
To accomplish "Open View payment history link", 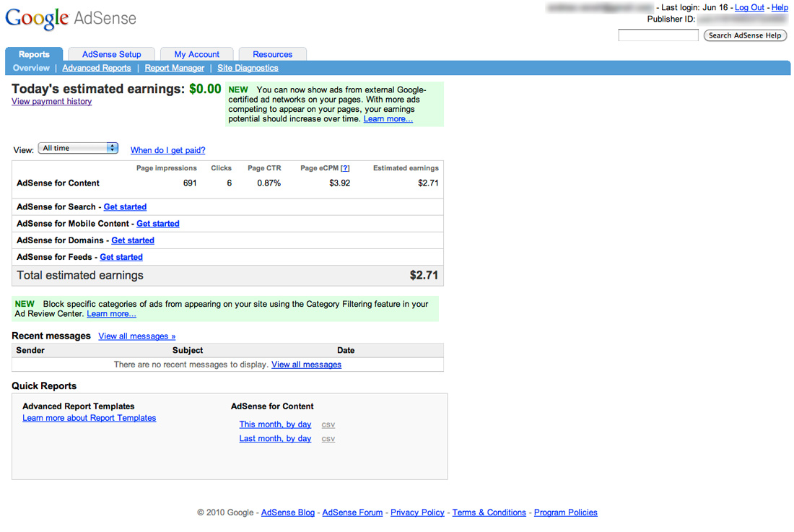I will [x=52, y=101].
